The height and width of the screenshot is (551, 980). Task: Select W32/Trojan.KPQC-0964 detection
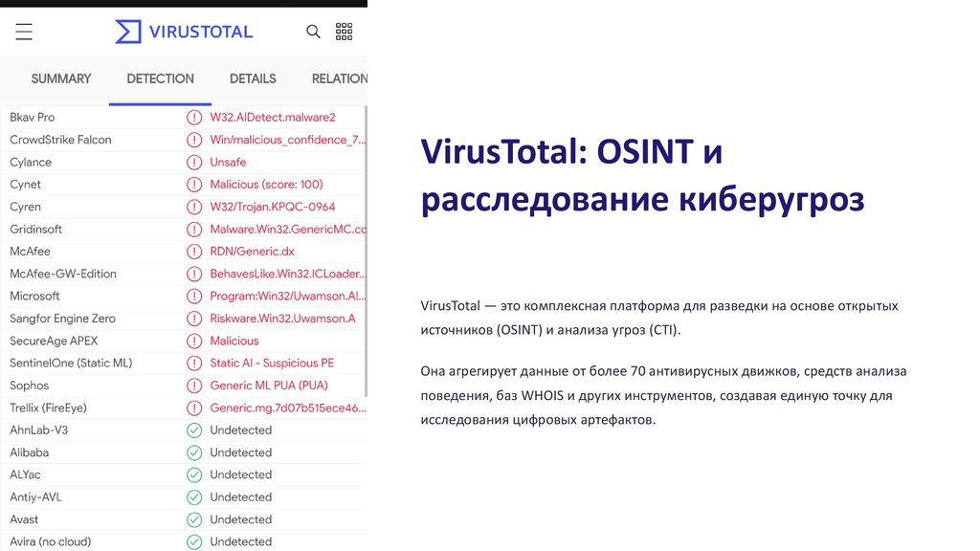click(x=273, y=207)
